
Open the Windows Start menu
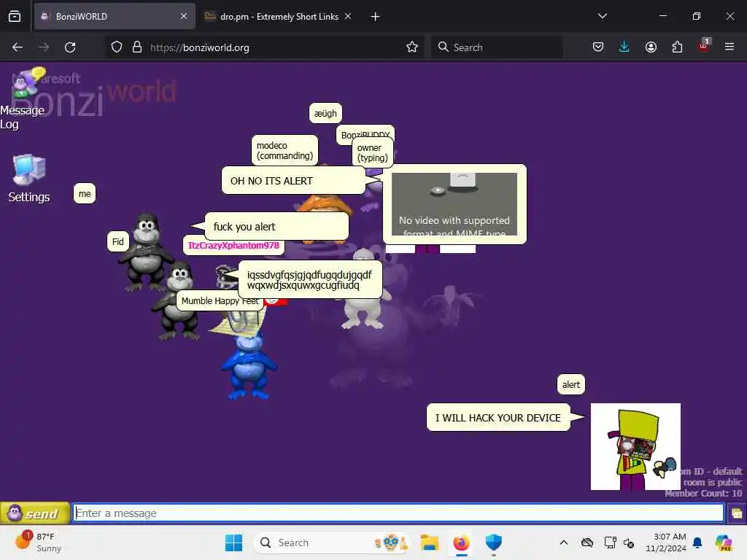point(233,542)
